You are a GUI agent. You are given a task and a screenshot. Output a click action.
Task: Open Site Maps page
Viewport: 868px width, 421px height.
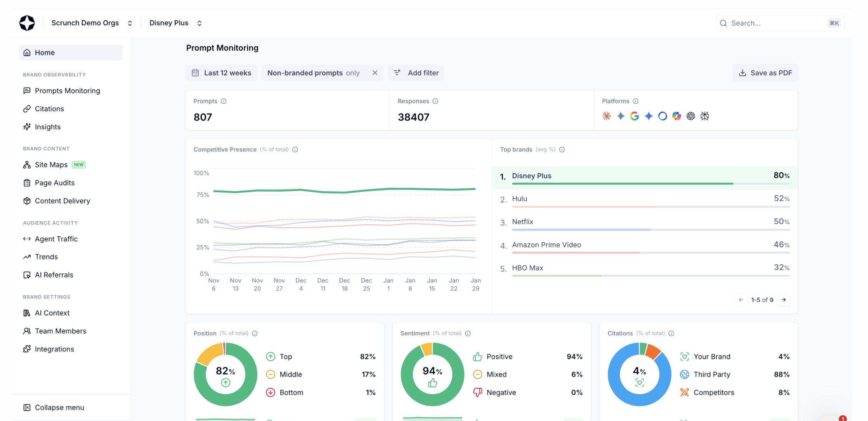[51, 165]
